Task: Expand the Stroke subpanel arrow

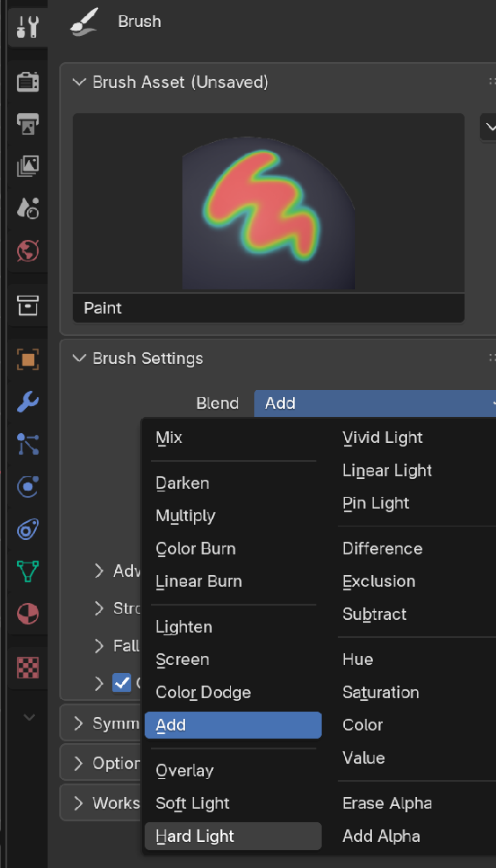Action: click(99, 608)
